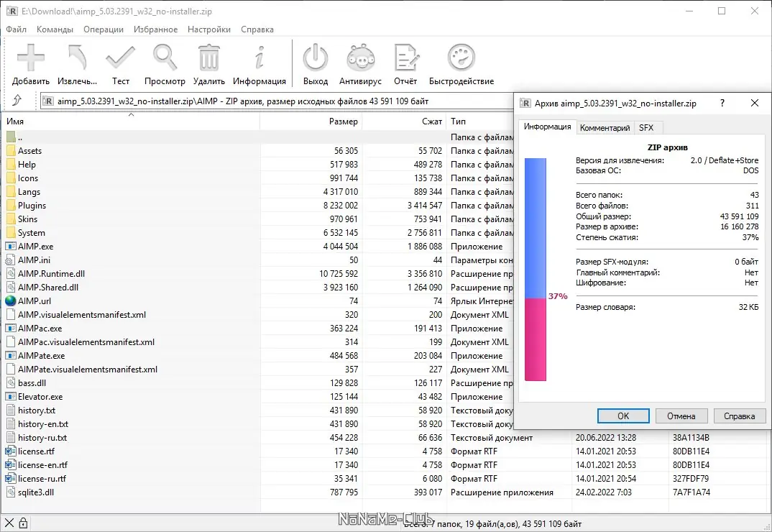Open the Избранное menu
The height and width of the screenshot is (532, 772).
pos(155,29)
